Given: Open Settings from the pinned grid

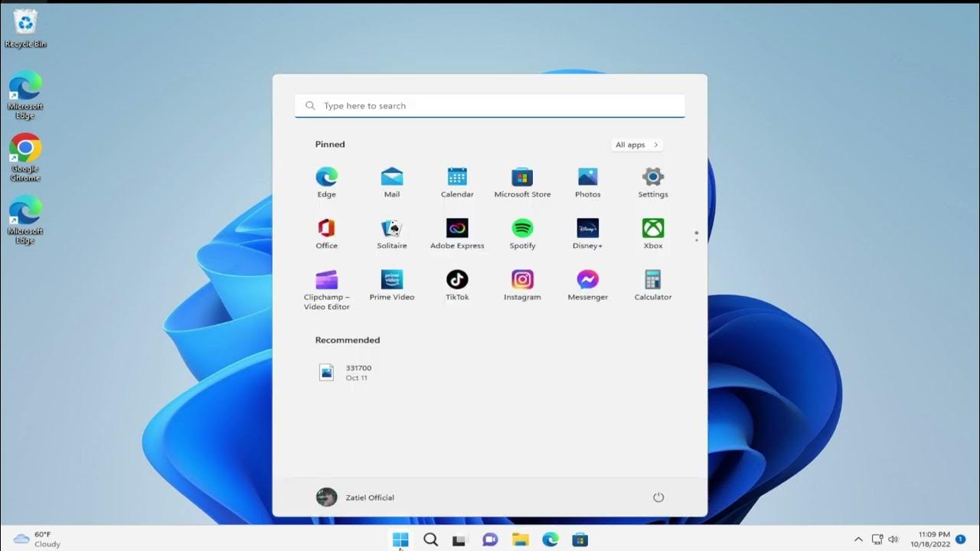Looking at the screenshot, I should pyautogui.click(x=653, y=183).
